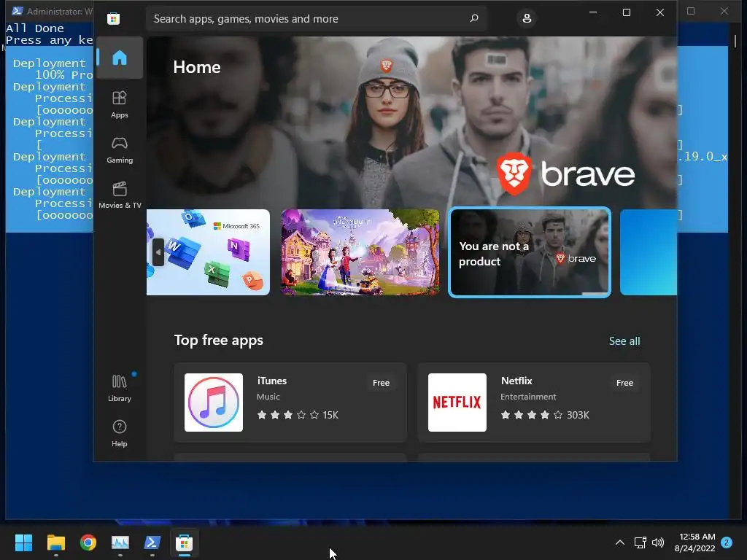The width and height of the screenshot is (747, 560).
Task: Open File Explorer from the taskbar
Action: (x=55, y=542)
